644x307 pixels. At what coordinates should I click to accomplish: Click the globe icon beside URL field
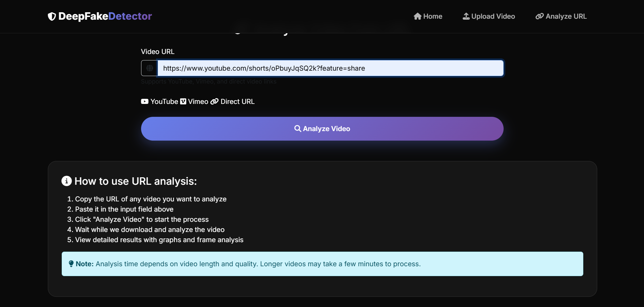click(150, 68)
